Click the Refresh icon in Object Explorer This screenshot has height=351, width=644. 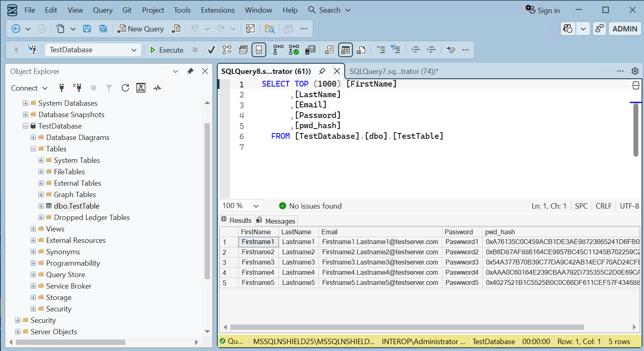click(x=125, y=88)
